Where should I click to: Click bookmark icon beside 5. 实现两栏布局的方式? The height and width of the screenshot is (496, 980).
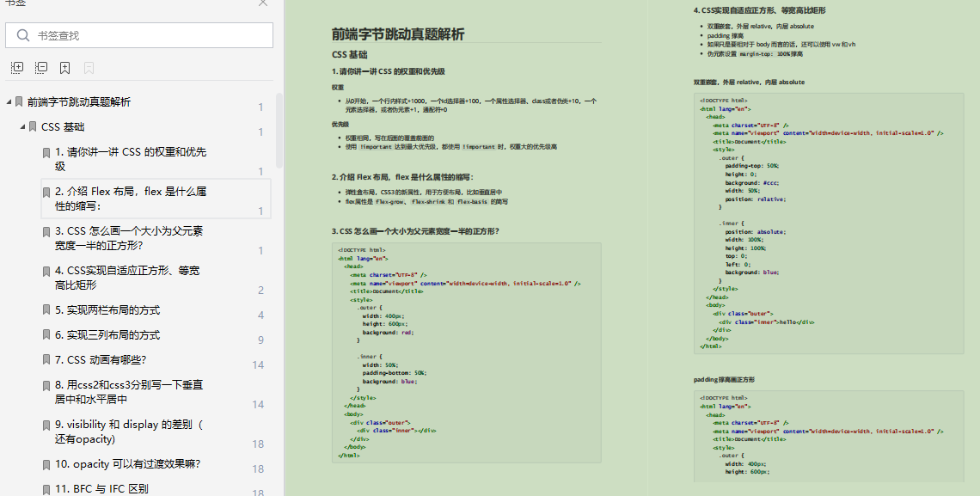tap(46, 309)
